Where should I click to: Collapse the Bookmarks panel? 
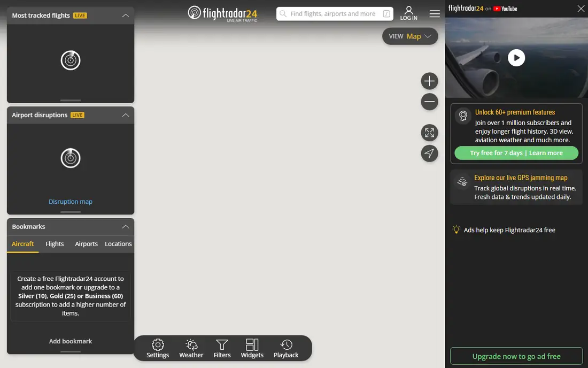point(126,227)
